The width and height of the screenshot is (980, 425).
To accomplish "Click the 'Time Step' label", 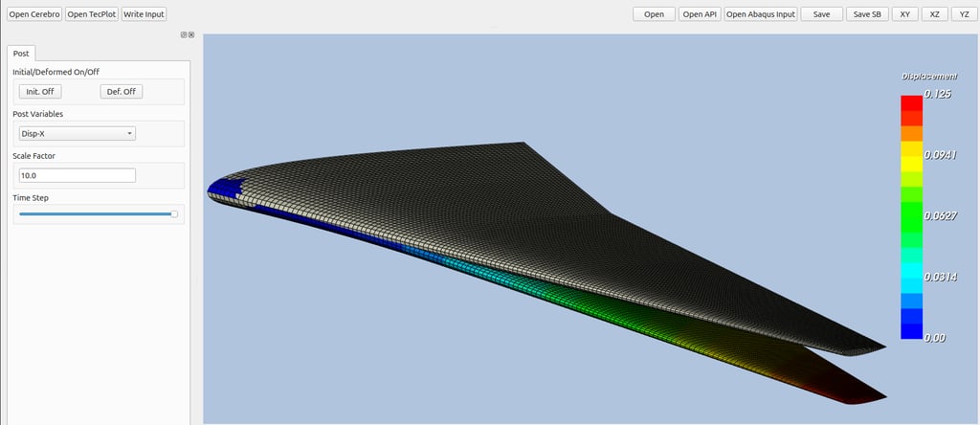I will [x=31, y=198].
